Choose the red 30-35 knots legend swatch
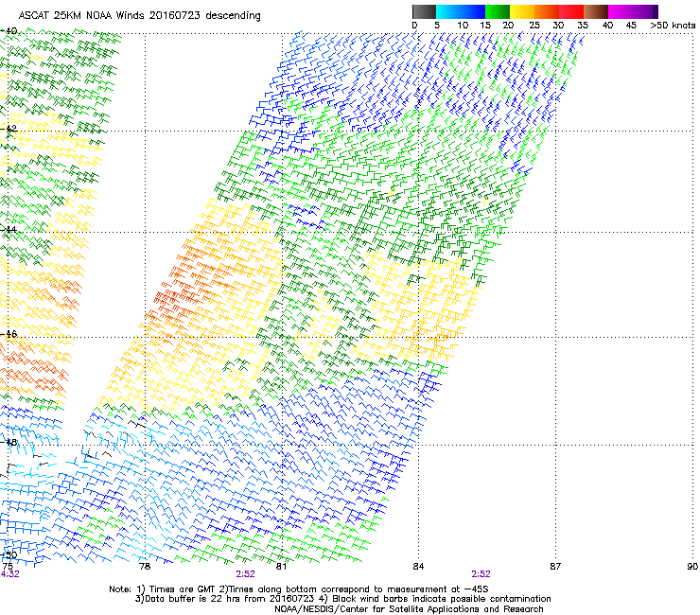Screen dimensions: 700x615 pyautogui.click(x=571, y=11)
